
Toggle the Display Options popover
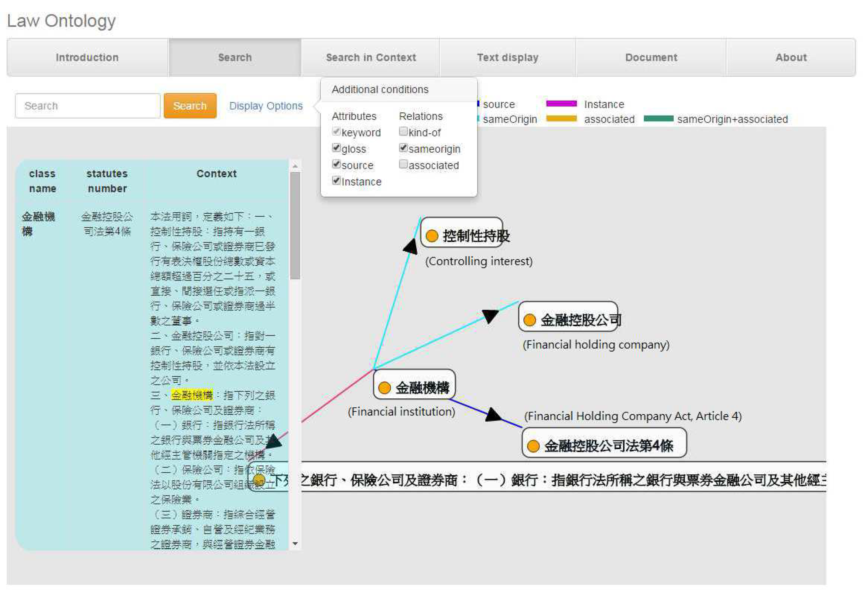tap(266, 106)
